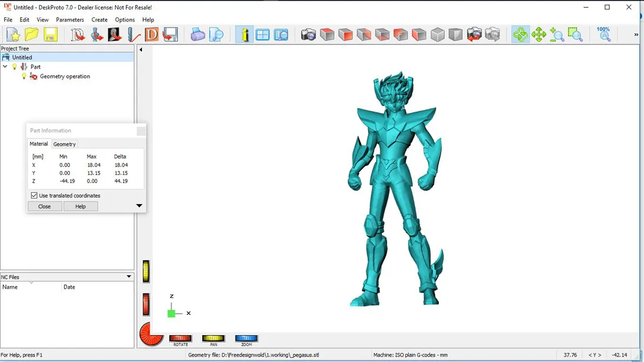Select the bottom view cube icon

click(x=382, y=35)
